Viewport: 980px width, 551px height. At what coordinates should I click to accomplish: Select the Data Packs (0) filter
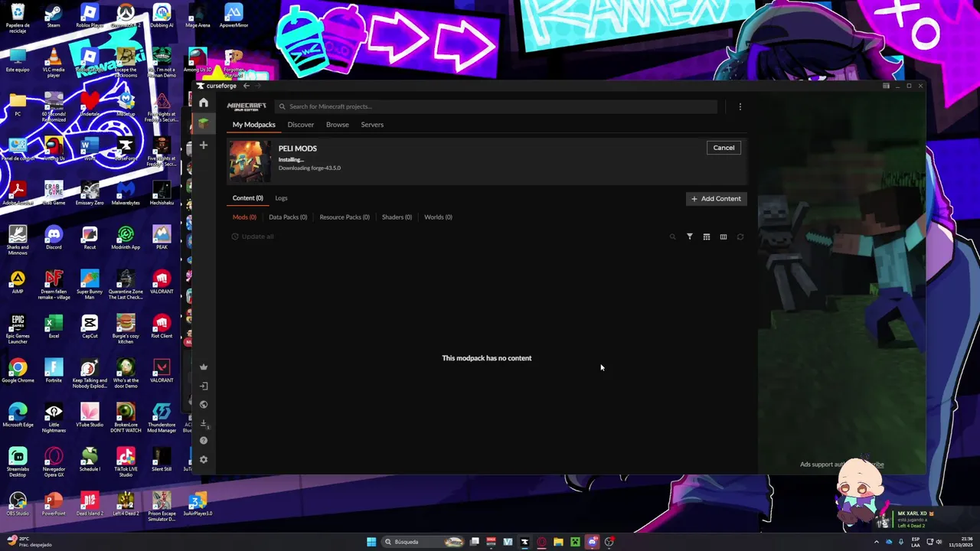point(288,217)
